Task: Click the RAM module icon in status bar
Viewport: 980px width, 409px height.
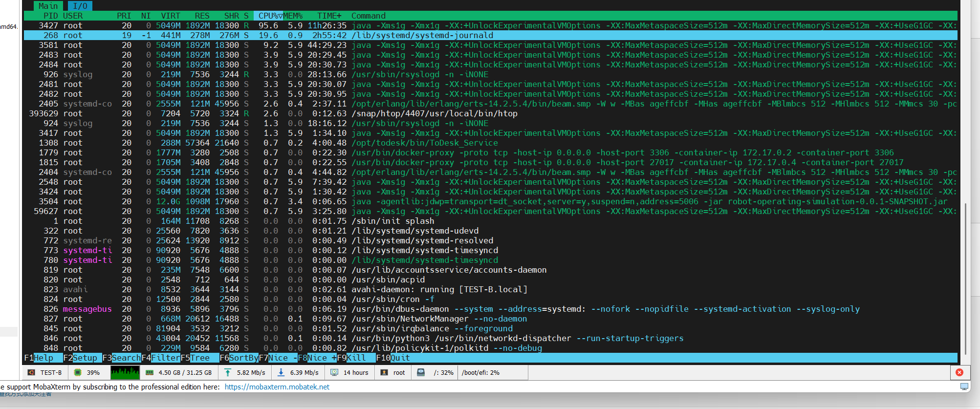Action: (150, 372)
